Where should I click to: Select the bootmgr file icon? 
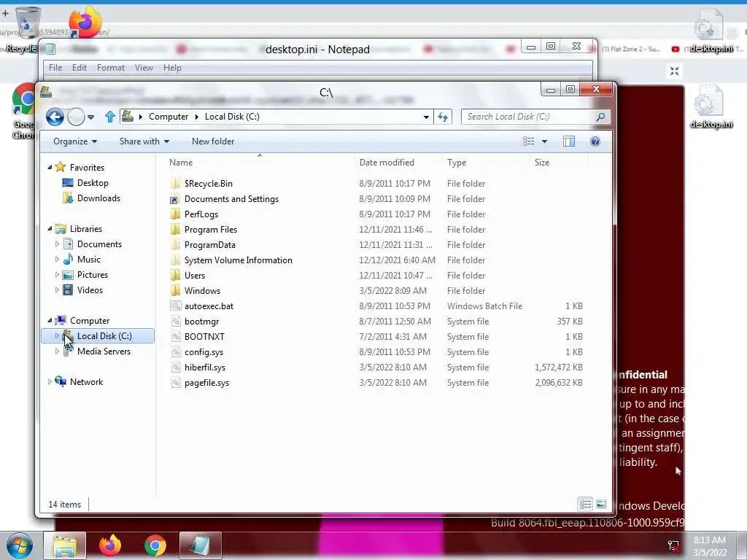click(175, 322)
